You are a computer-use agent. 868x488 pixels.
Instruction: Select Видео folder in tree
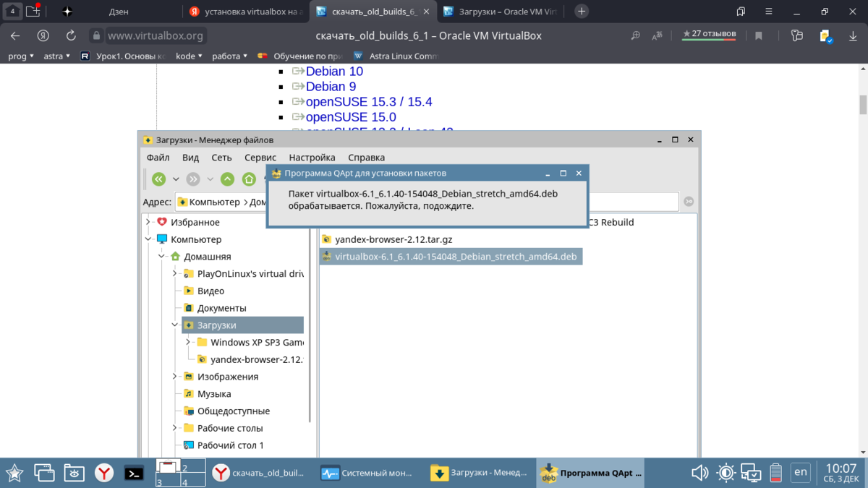point(210,291)
